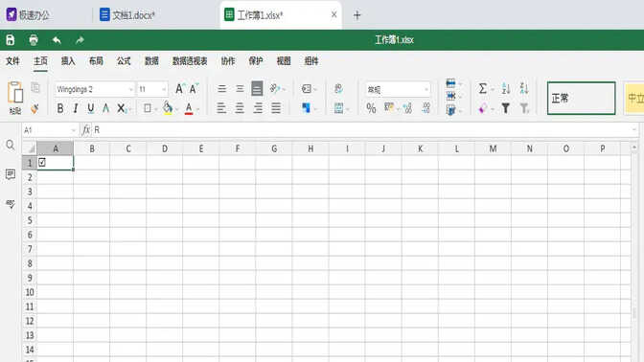644x362 pixels.
Task: Click the format cells icon below delete
Action: click(450, 109)
